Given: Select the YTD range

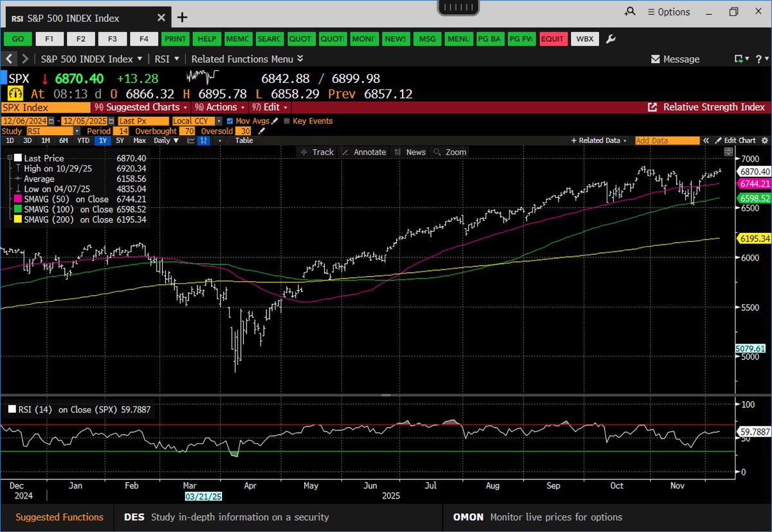Looking at the screenshot, I should coord(83,140).
